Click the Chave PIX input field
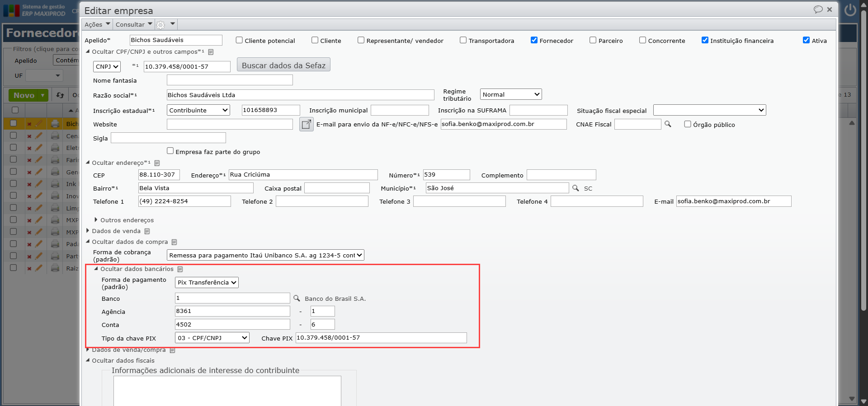The height and width of the screenshot is (406, 868). 381,338
